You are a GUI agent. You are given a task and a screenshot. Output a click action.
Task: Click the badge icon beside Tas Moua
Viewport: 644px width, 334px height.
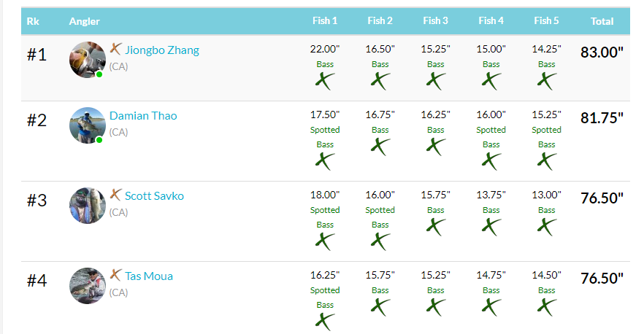(116, 275)
